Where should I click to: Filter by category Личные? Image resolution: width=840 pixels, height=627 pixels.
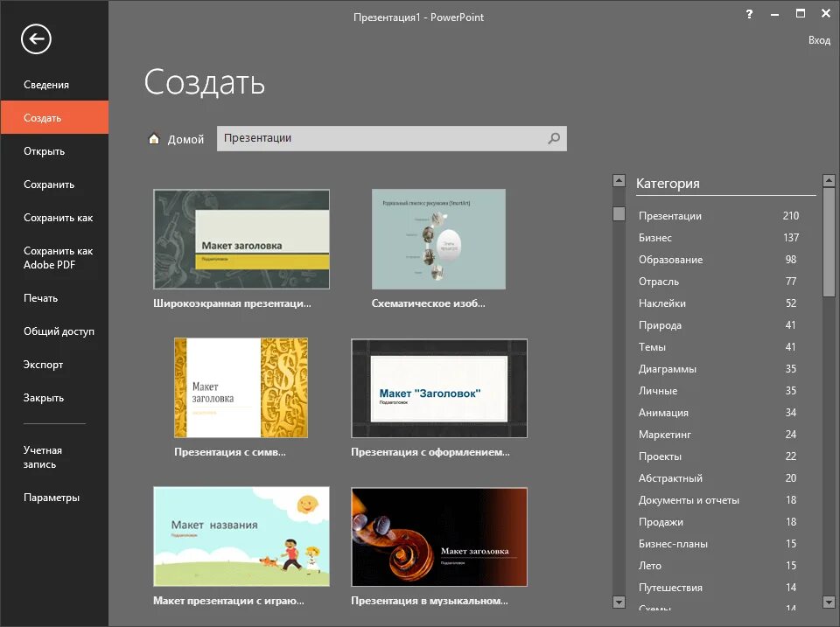tap(717, 391)
